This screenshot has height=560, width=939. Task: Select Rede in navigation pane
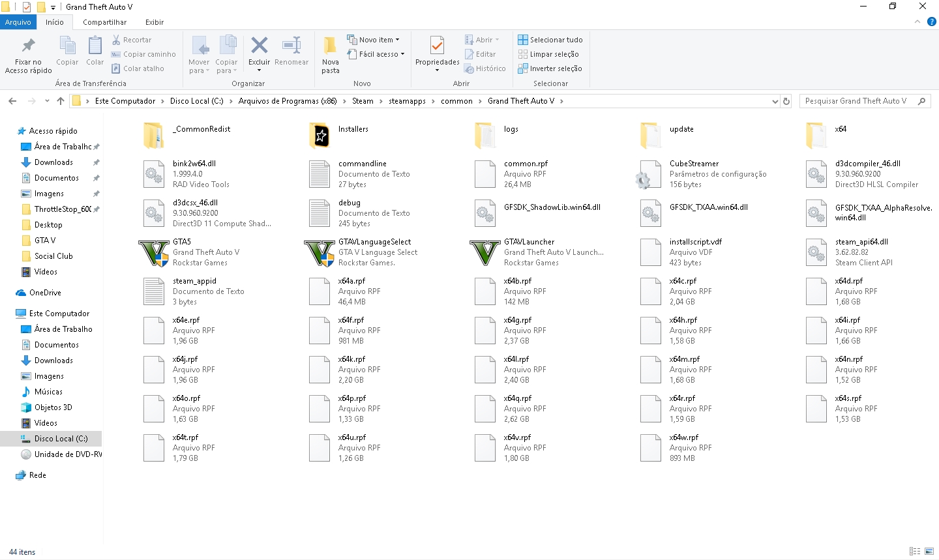point(37,475)
